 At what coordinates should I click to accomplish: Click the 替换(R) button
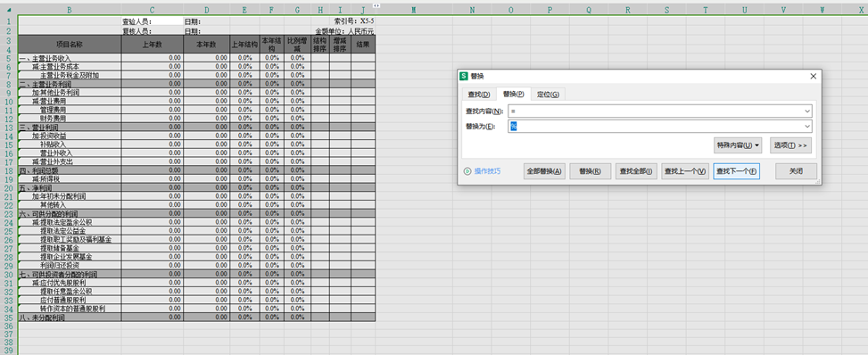pyautogui.click(x=590, y=171)
